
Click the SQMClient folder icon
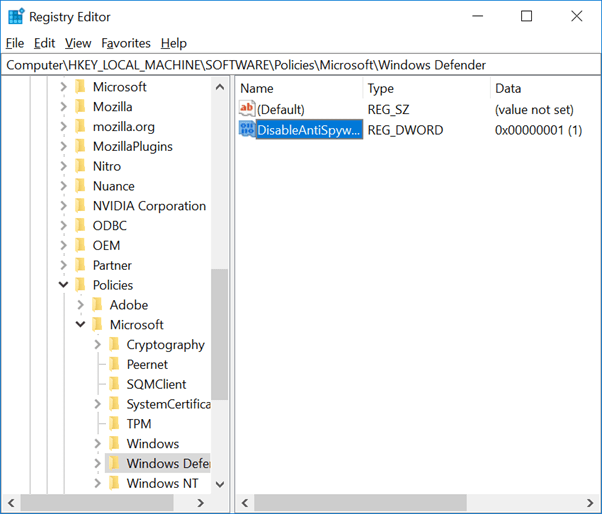[114, 384]
